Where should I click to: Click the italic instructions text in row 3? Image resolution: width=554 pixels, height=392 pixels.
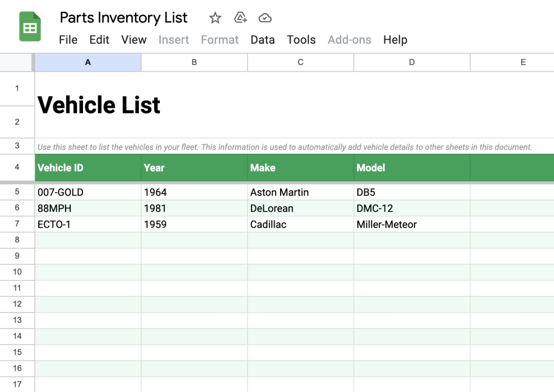[x=285, y=147]
